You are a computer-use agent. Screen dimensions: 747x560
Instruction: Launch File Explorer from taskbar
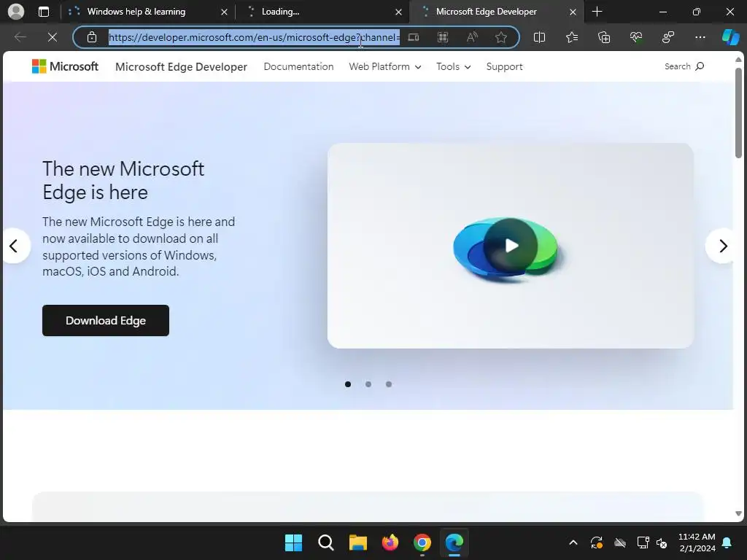(357, 542)
